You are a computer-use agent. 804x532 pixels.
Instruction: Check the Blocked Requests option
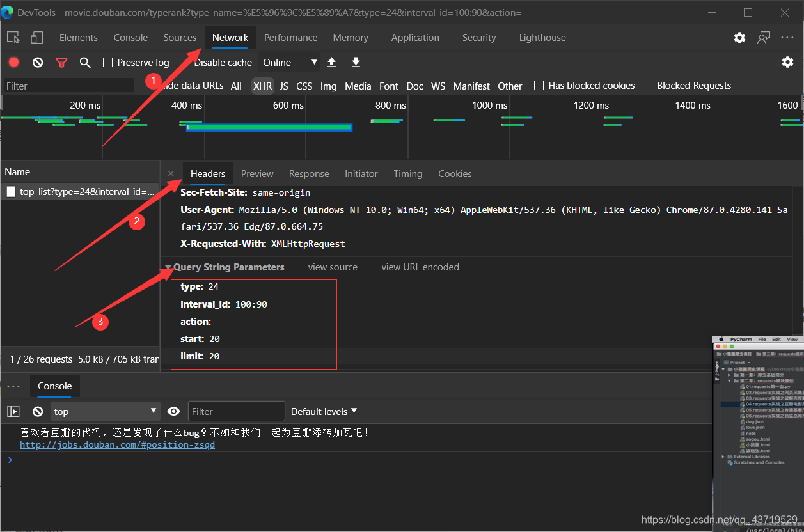647,85
